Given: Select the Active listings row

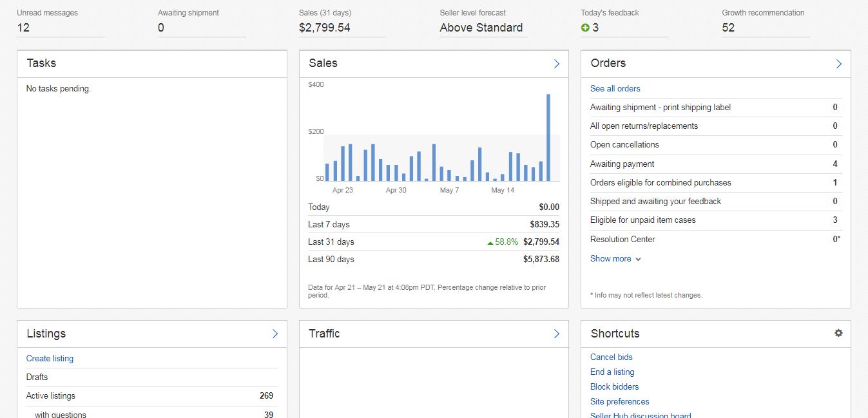Looking at the screenshot, I should coord(51,396).
